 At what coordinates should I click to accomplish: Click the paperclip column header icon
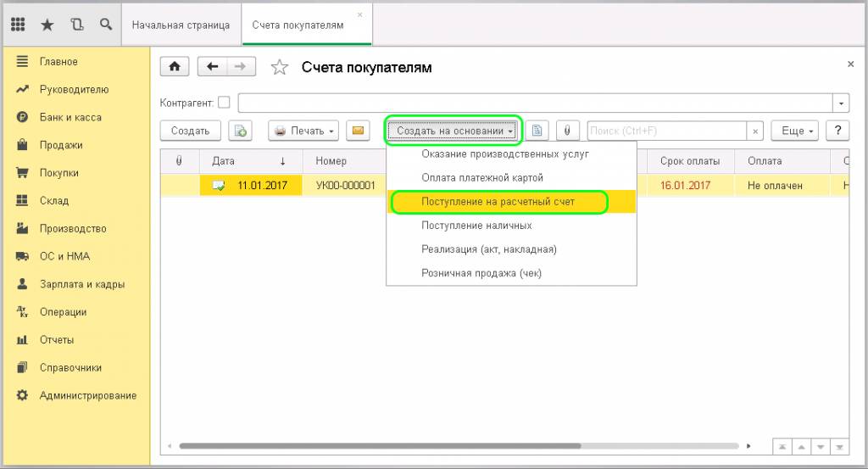(x=179, y=160)
